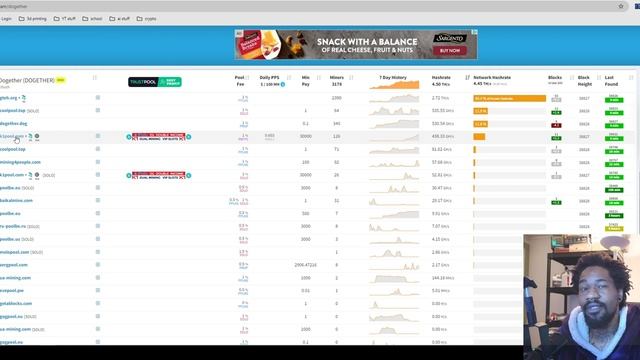Viewport: 640px width, 360px height.
Task: Click green document icon in k1pool.com [SOLO] row
Action: click(x=30, y=175)
